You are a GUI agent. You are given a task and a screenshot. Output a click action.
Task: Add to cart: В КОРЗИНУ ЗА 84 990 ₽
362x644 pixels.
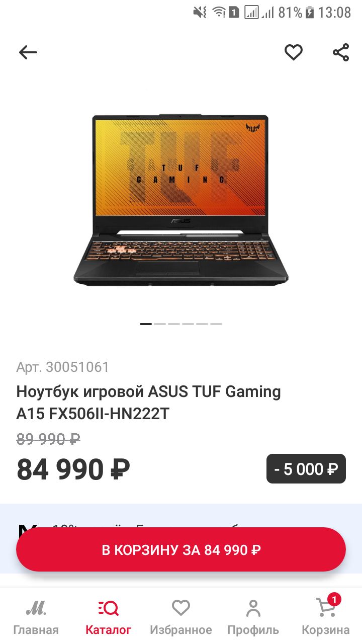click(x=181, y=549)
